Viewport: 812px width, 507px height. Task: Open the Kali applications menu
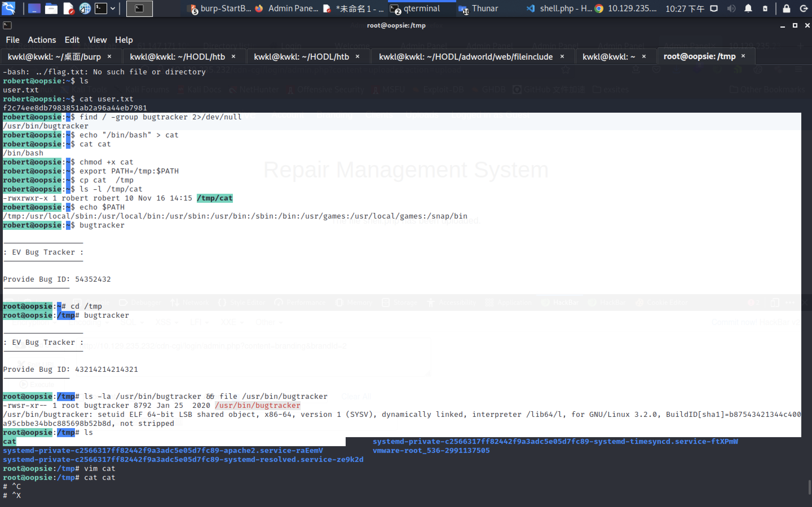tap(8, 8)
